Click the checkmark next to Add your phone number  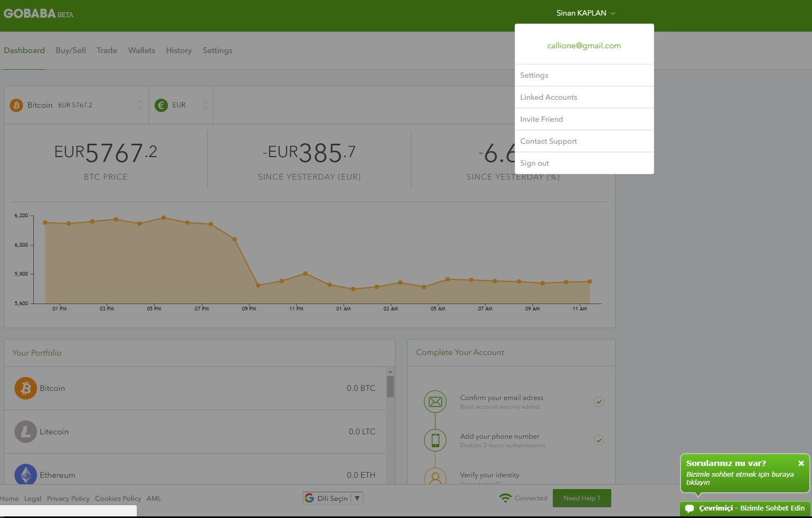pyautogui.click(x=599, y=440)
